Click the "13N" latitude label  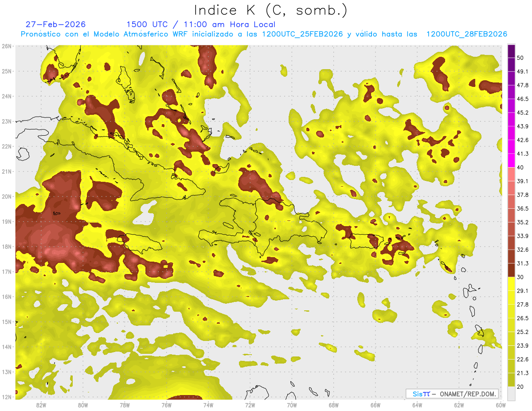pos(7,372)
